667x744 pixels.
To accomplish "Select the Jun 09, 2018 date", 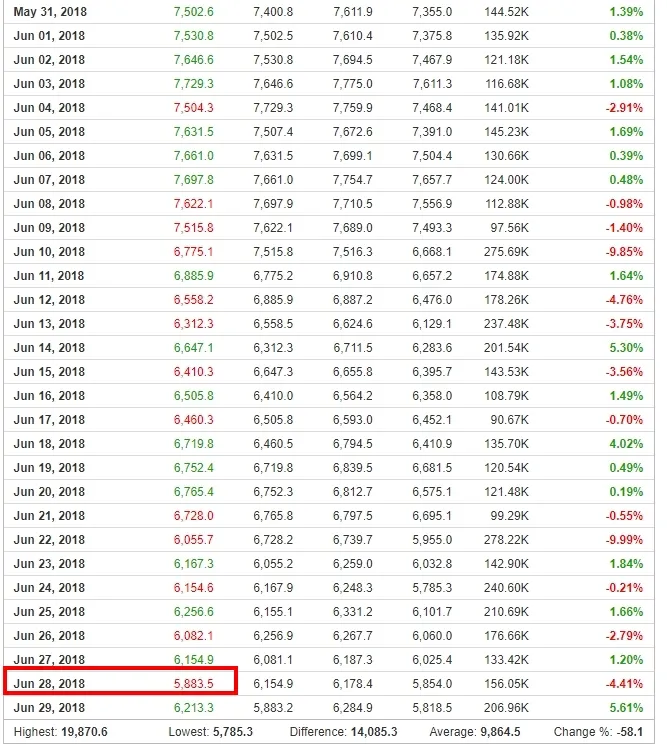I will [49, 228].
